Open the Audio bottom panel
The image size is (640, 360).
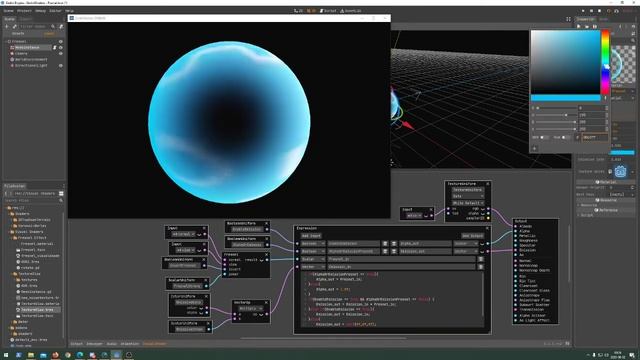[111, 344]
